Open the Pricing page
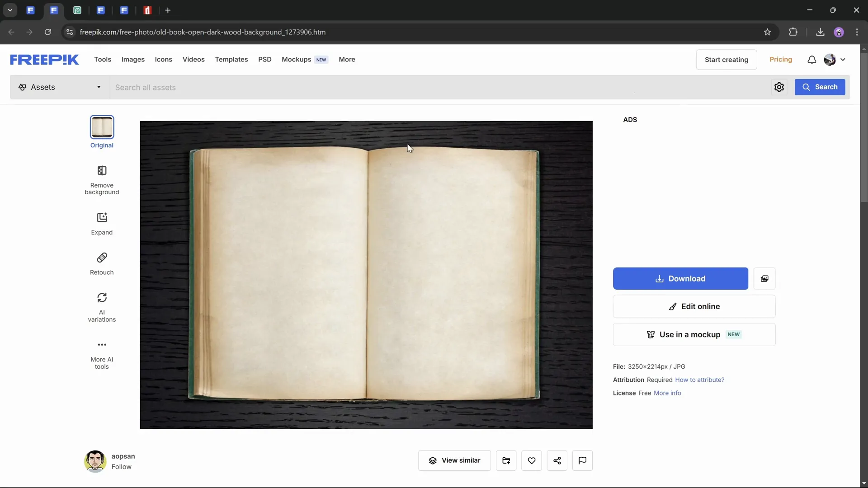Viewport: 868px width, 488px height. click(x=781, y=60)
